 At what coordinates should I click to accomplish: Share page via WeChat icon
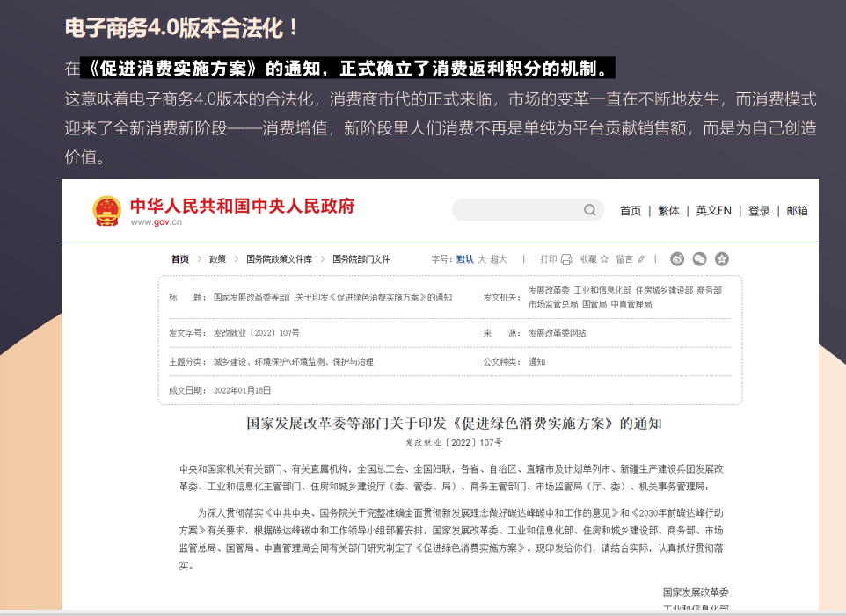700,259
